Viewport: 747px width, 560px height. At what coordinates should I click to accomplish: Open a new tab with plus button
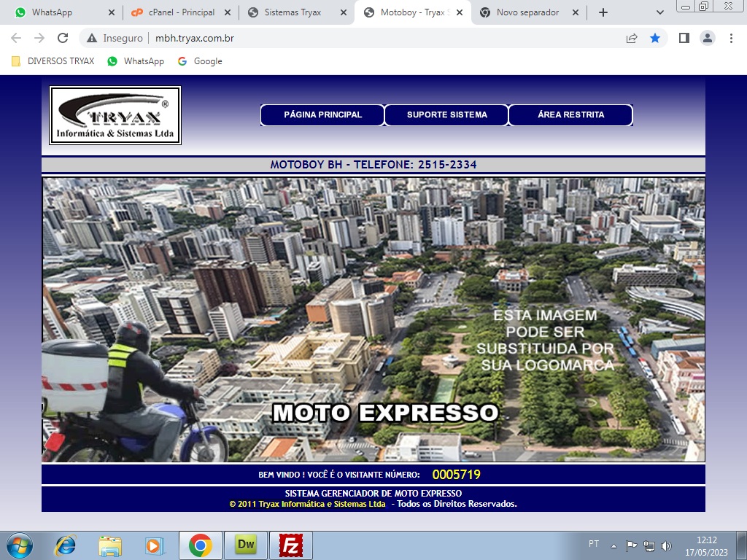click(603, 12)
